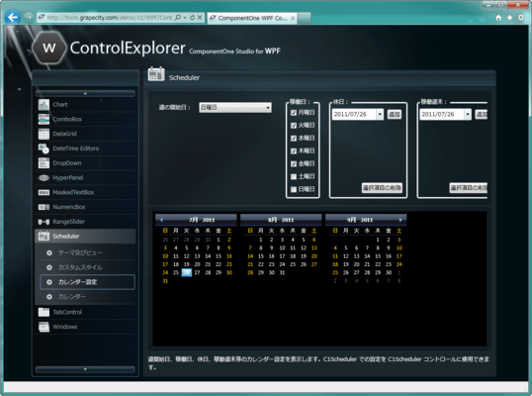Uncheck the 月曜日 working day checkbox
The height and width of the screenshot is (396, 532).
pos(294,113)
